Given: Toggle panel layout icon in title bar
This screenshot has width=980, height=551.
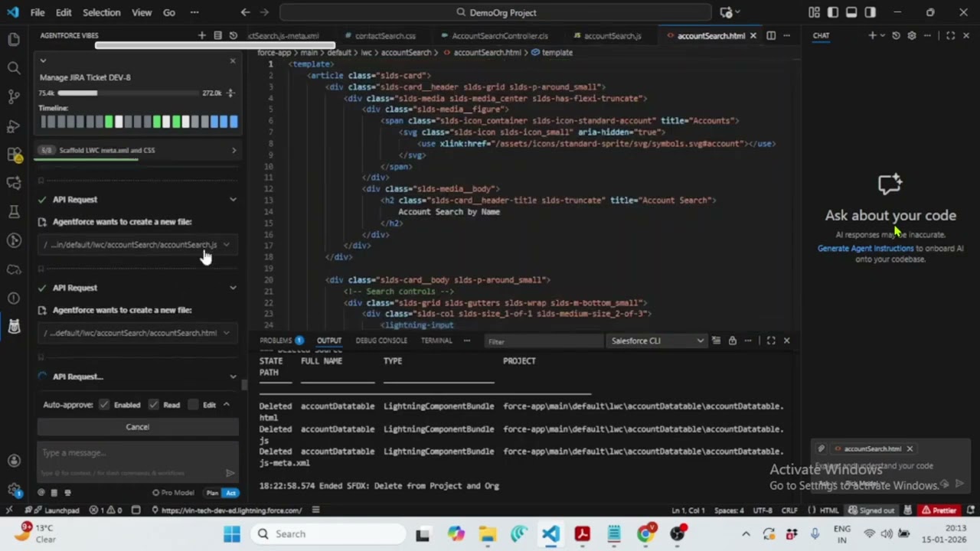Looking at the screenshot, I should [851, 12].
